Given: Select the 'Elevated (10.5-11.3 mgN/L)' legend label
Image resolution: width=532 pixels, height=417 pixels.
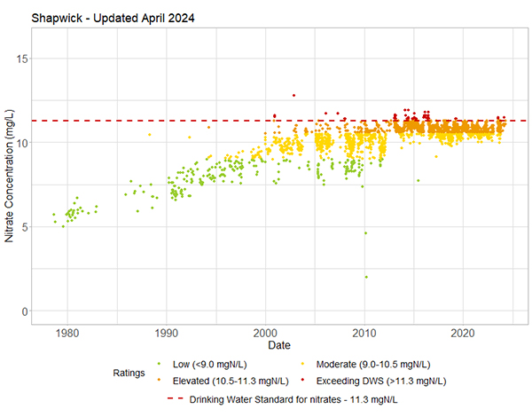Looking at the screenshot, I should [227, 381].
